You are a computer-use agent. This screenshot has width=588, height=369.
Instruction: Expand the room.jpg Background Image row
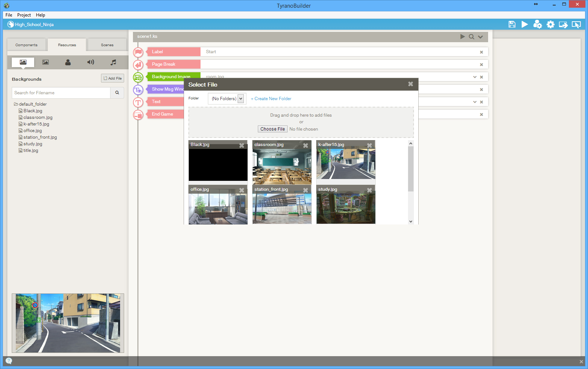475,77
